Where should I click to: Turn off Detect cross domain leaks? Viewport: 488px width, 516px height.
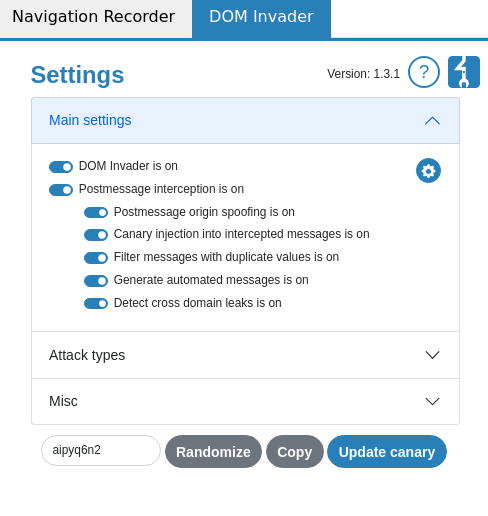[96, 304]
